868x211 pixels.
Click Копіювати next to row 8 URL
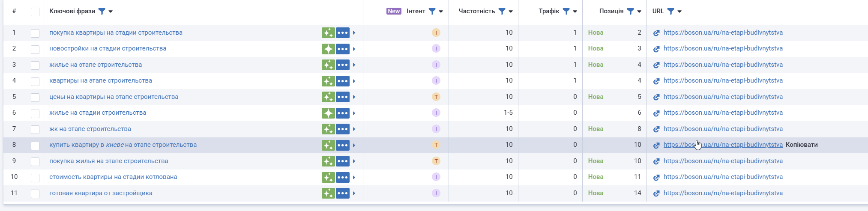click(802, 145)
